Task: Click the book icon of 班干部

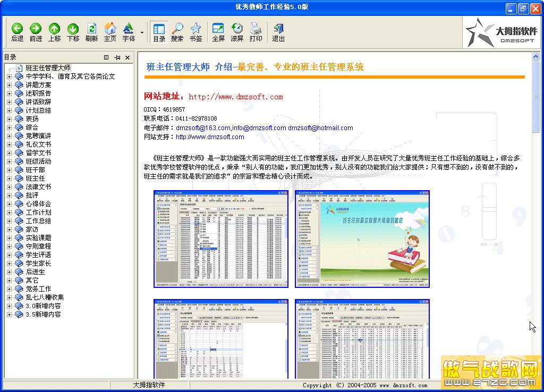Action: click(x=19, y=170)
